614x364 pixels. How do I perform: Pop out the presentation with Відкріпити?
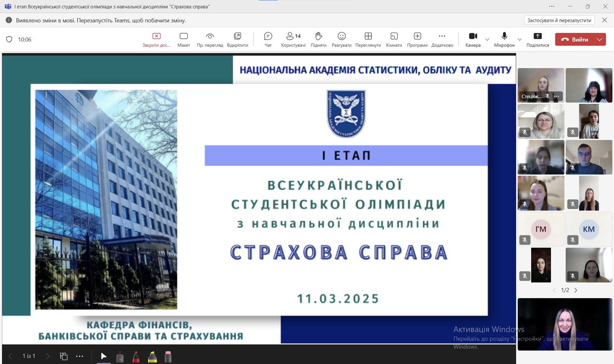coord(238,40)
